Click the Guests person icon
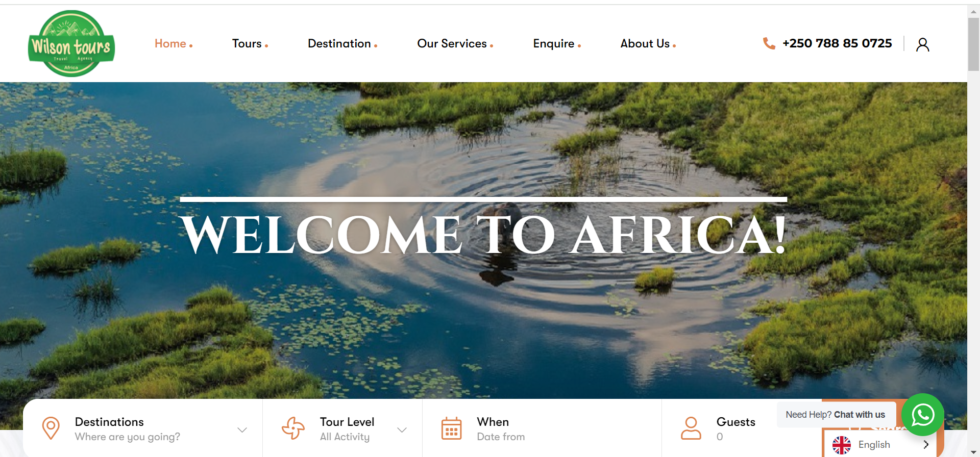This screenshot has height=457, width=980. [691, 428]
